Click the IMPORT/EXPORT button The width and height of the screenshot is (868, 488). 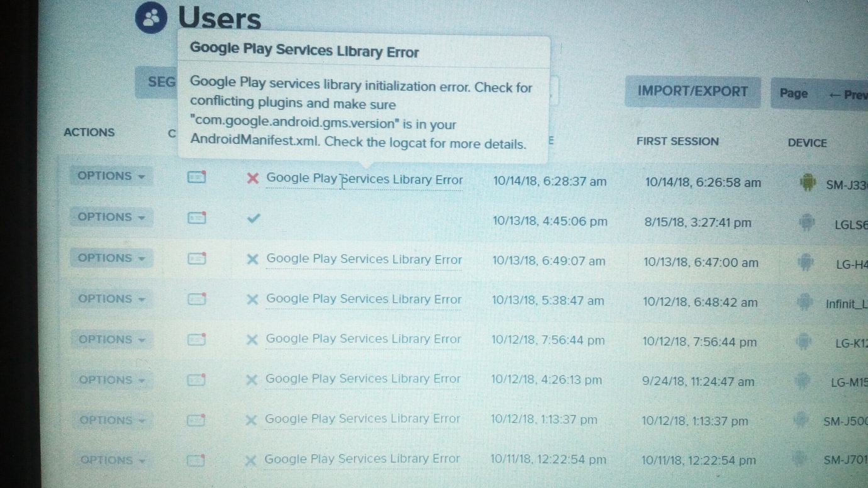click(692, 92)
